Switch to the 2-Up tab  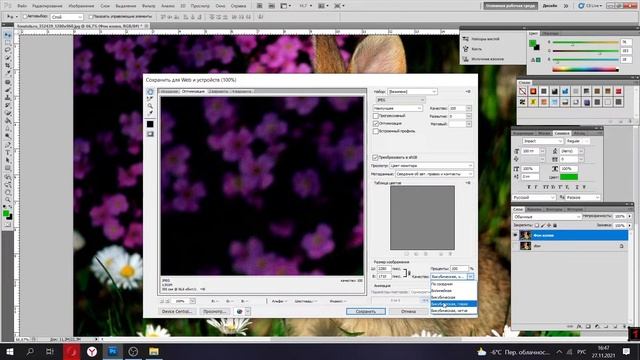click(218, 91)
